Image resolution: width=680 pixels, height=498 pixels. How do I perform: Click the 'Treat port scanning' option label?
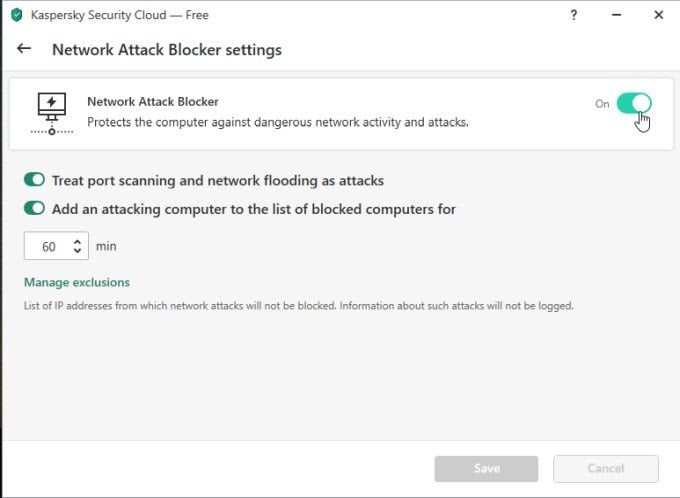(218, 181)
